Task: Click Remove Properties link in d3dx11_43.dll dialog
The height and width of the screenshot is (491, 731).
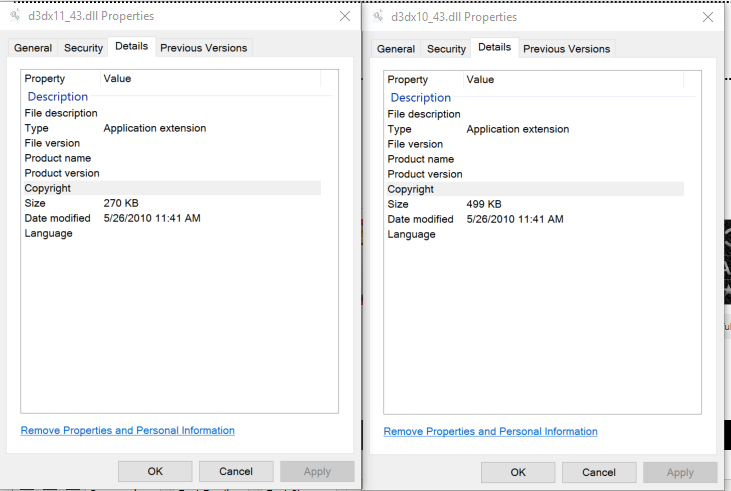Action: click(128, 431)
